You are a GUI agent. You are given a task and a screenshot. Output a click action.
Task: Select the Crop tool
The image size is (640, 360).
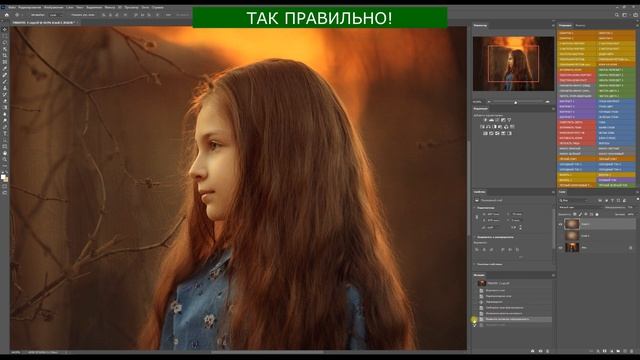coord(4,56)
